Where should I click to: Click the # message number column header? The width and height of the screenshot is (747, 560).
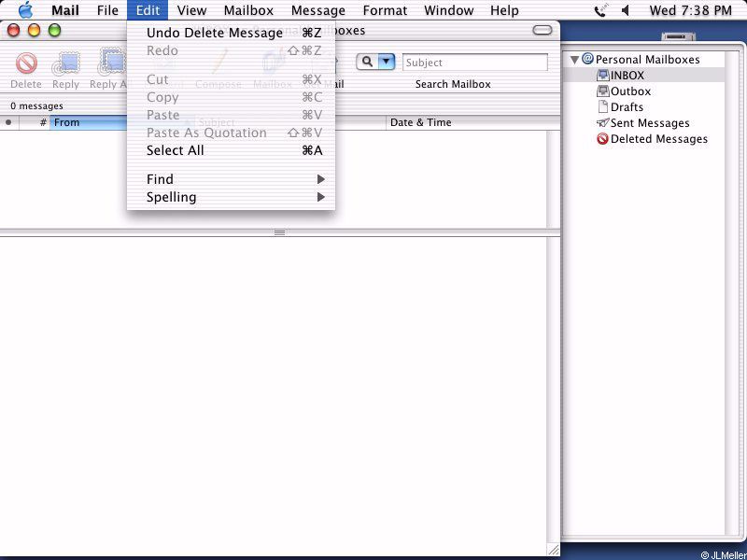35,122
